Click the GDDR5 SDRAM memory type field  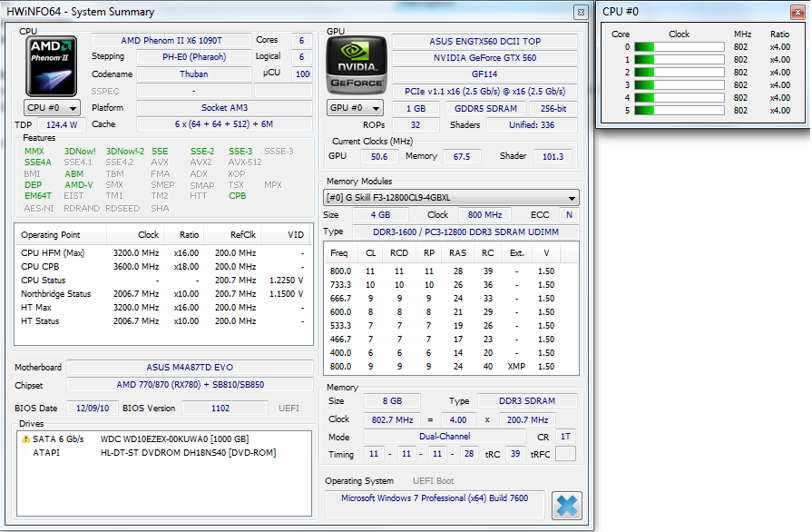(485, 109)
